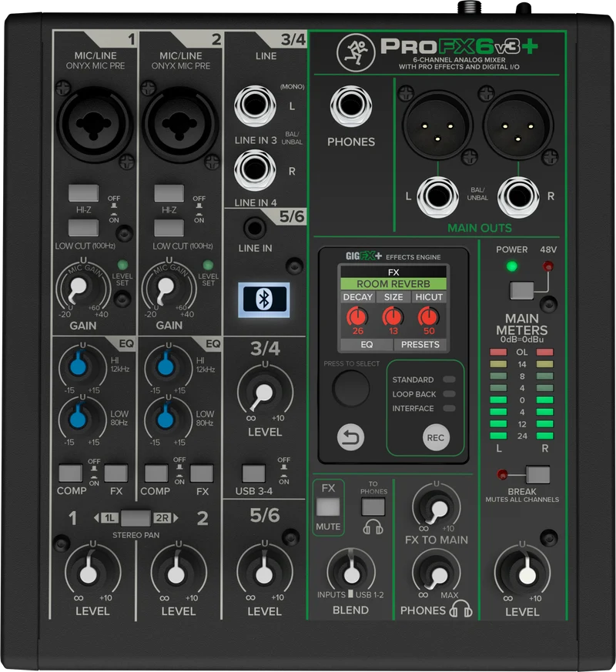Enable FX send button on channel 2

pyautogui.click(x=202, y=473)
